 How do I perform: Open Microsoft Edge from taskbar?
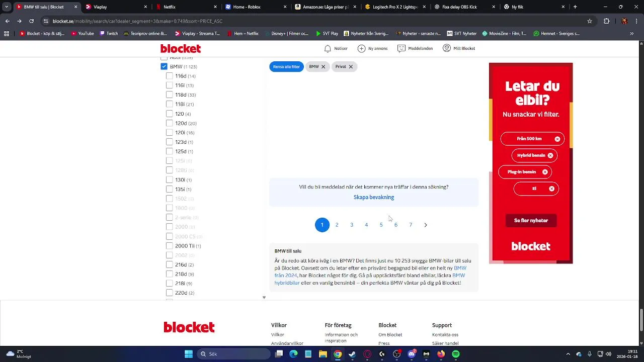click(x=293, y=354)
